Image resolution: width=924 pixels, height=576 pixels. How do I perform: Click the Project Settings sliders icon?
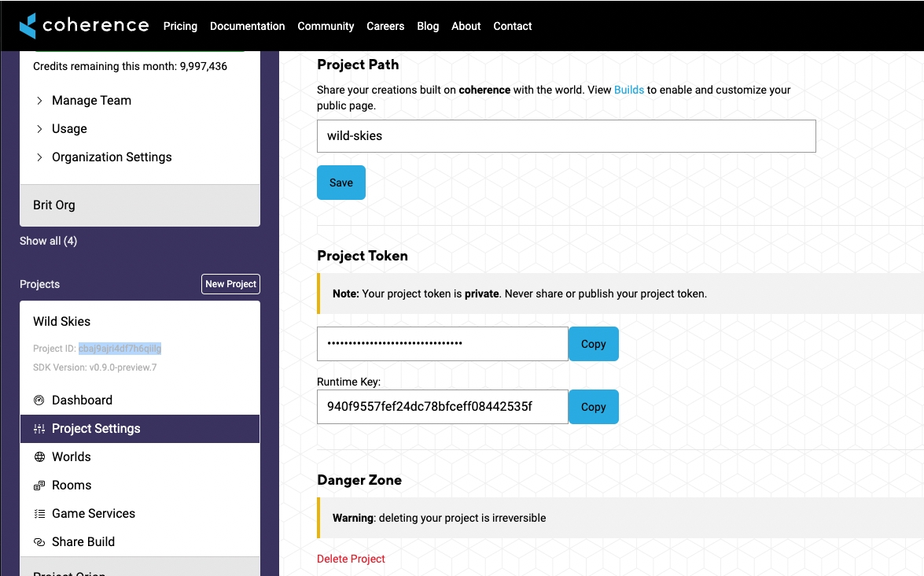pos(39,429)
